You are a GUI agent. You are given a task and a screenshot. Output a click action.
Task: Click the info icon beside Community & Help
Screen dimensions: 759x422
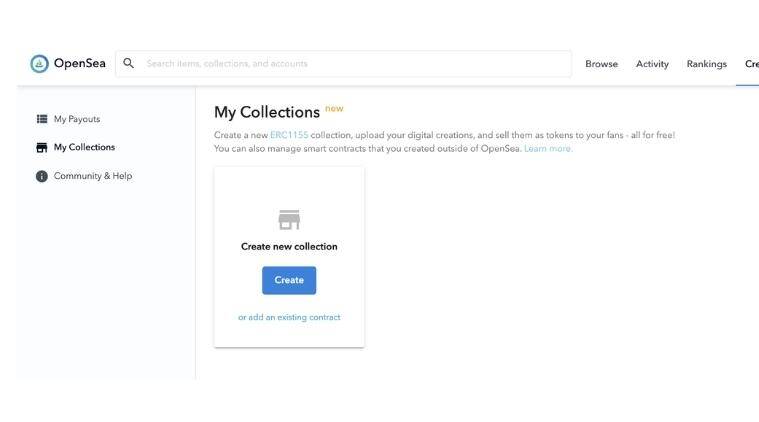(42, 176)
